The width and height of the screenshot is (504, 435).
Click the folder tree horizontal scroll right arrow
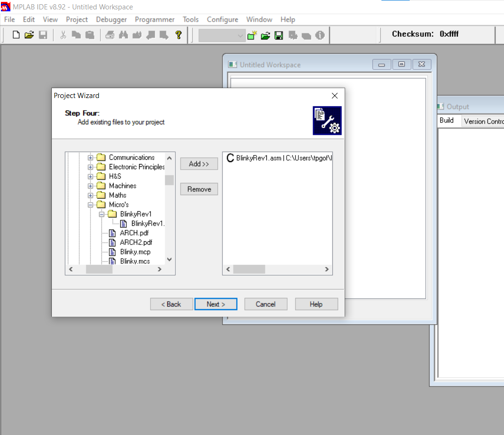[x=159, y=269]
